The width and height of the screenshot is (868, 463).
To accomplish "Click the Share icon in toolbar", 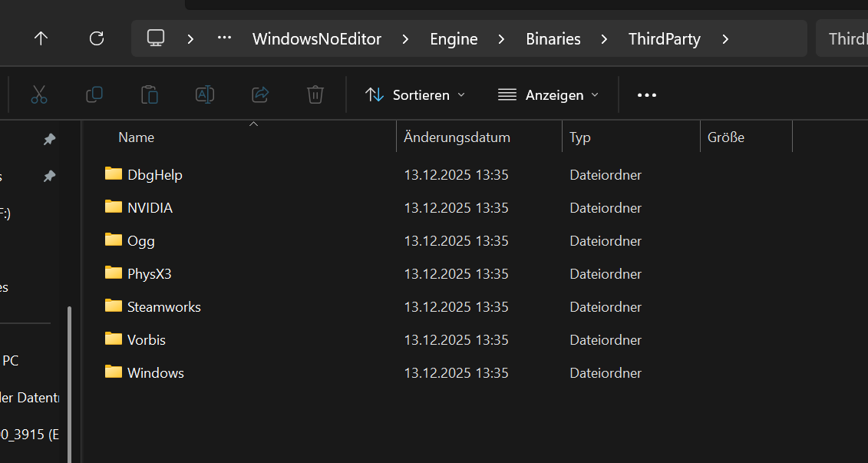I will click(x=260, y=94).
